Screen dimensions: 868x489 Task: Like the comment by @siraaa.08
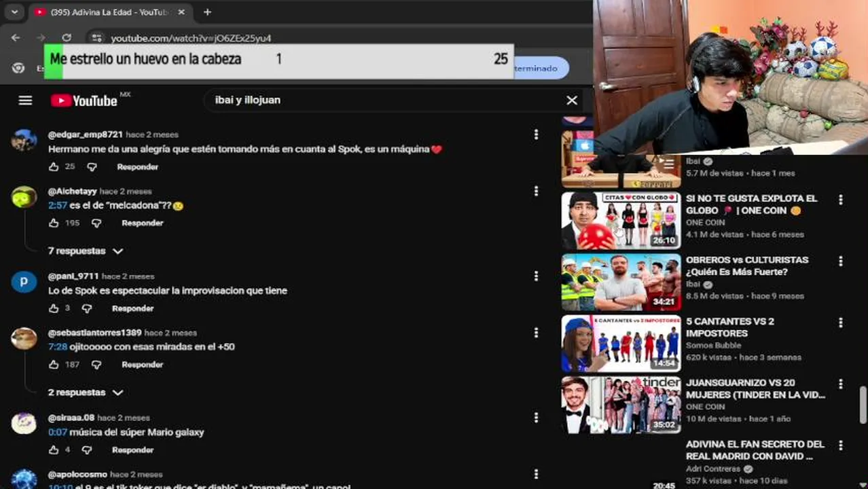(54, 450)
